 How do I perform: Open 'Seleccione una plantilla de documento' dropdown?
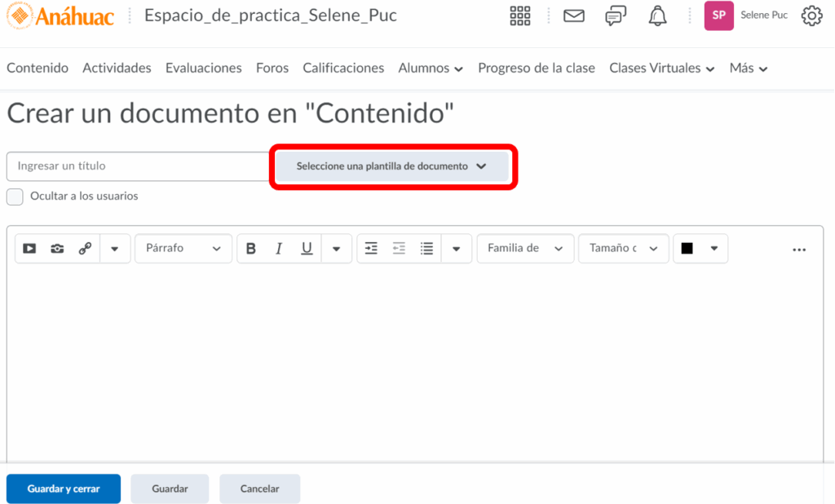(391, 166)
